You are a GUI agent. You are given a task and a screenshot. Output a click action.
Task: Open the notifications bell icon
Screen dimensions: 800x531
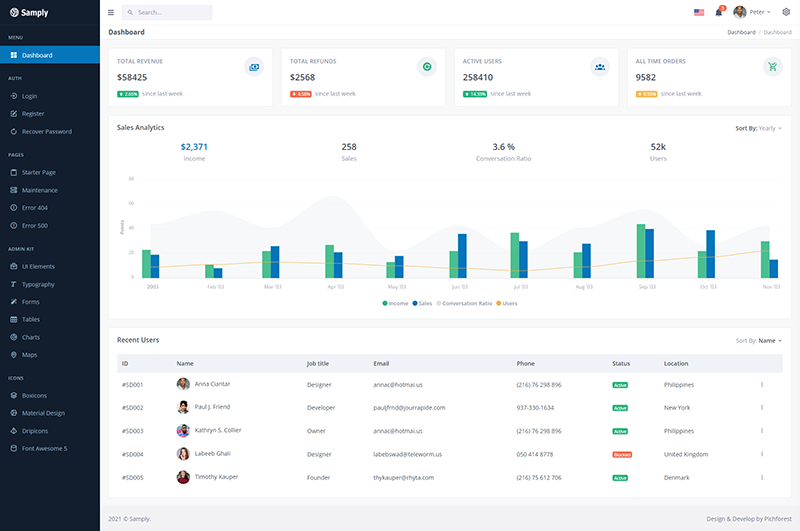point(719,12)
